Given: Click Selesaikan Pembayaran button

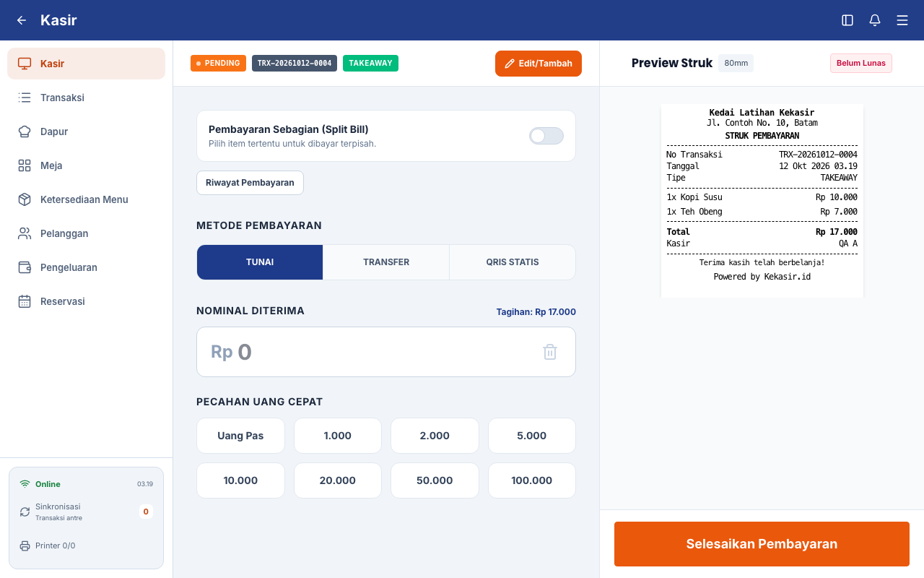Looking at the screenshot, I should (762, 544).
